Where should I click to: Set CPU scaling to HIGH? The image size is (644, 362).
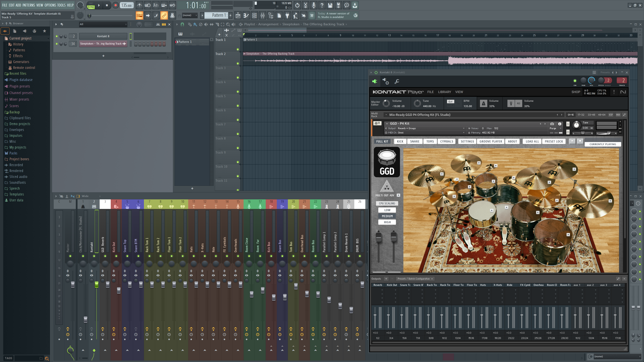click(387, 222)
